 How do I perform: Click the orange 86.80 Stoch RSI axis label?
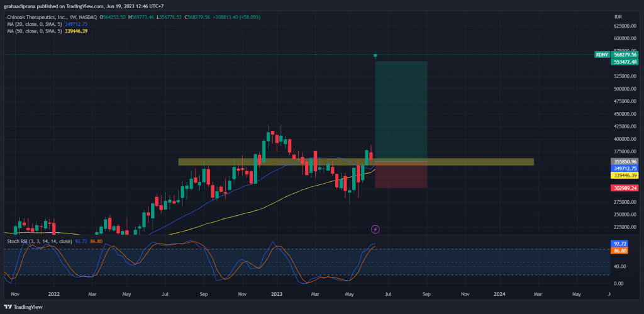tap(619, 250)
